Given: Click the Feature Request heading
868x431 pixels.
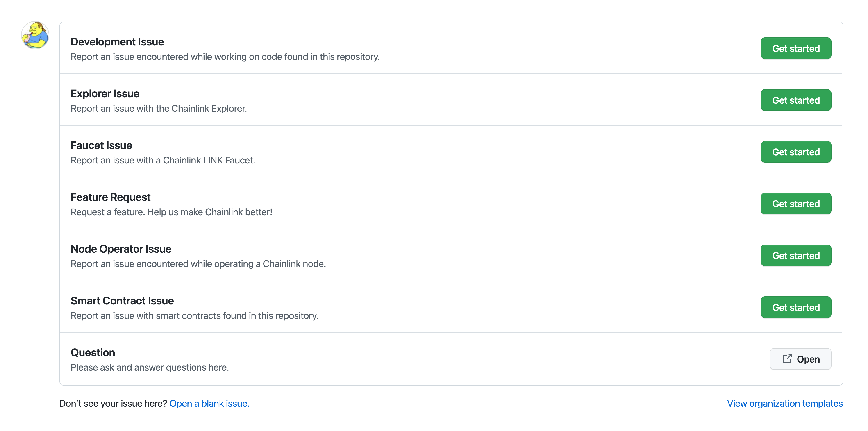Looking at the screenshot, I should (111, 197).
